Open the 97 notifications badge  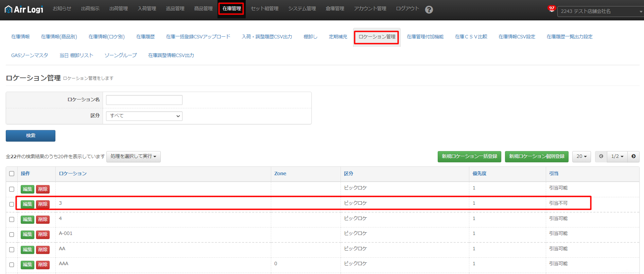click(x=551, y=8)
